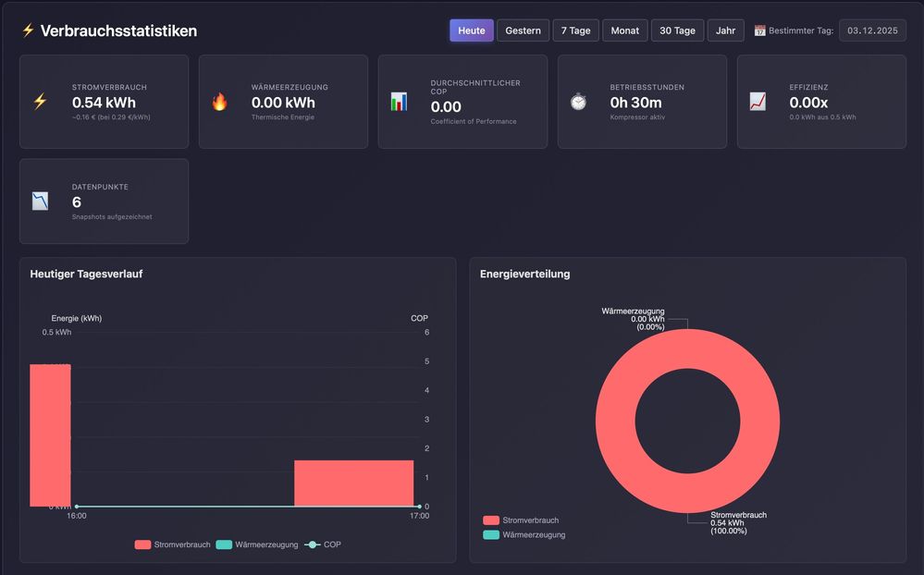
Task: Click the lightning bolt icon beside Verbrauchsstatistiken
Action: click(x=28, y=31)
